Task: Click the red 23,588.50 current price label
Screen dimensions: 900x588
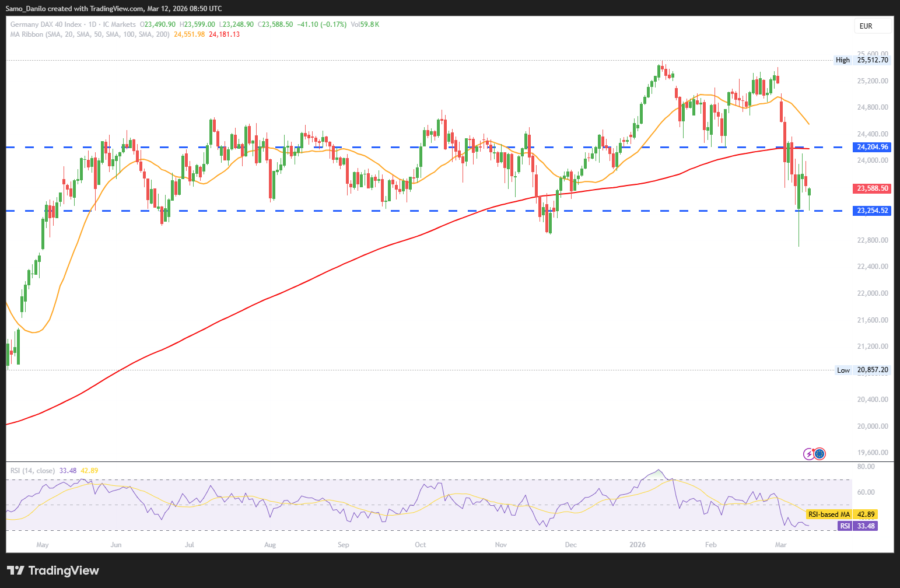Action: point(873,188)
